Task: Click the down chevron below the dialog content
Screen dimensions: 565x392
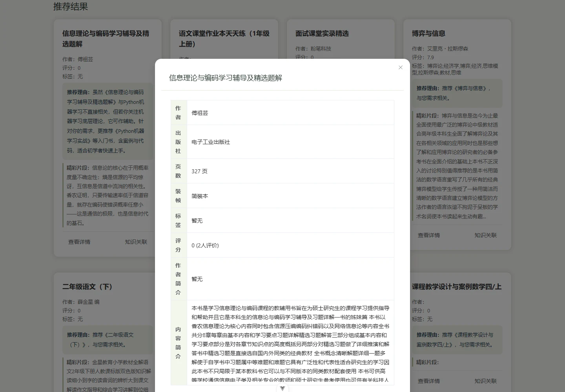Action: 282,388
